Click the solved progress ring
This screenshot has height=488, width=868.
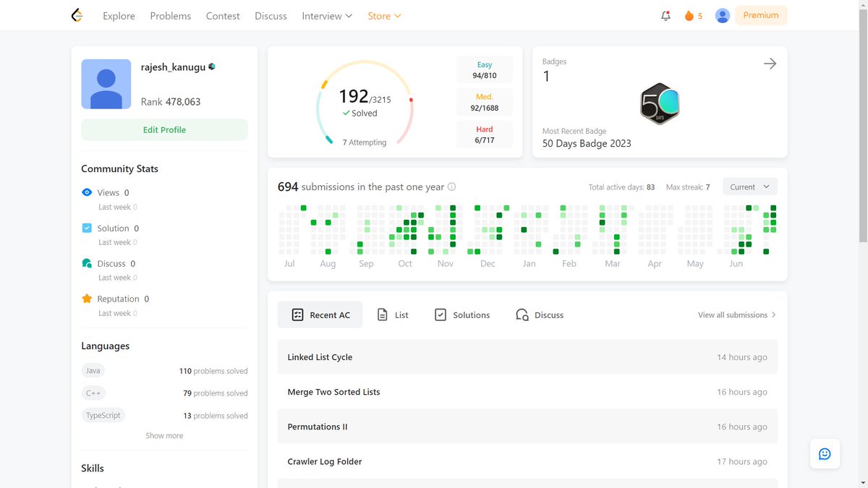(x=365, y=103)
